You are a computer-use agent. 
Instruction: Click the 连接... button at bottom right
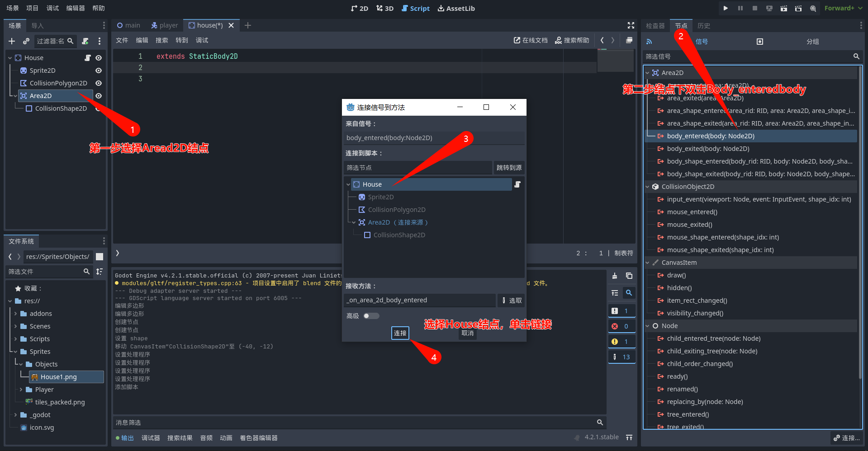pyautogui.click(x=846, y=438)
